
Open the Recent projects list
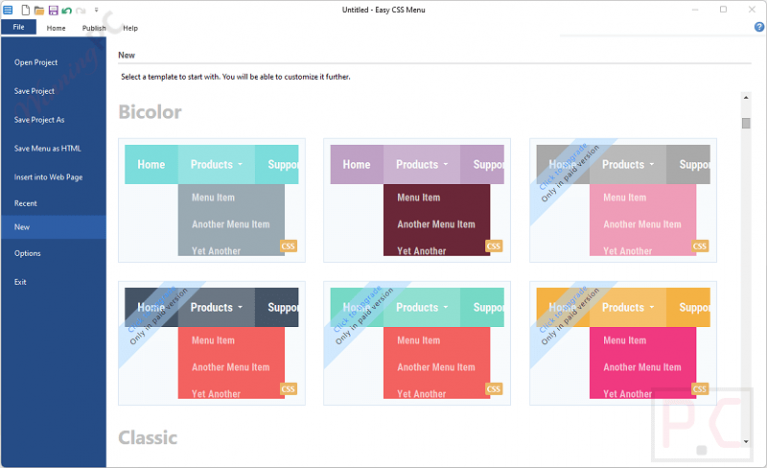[25, 203]
